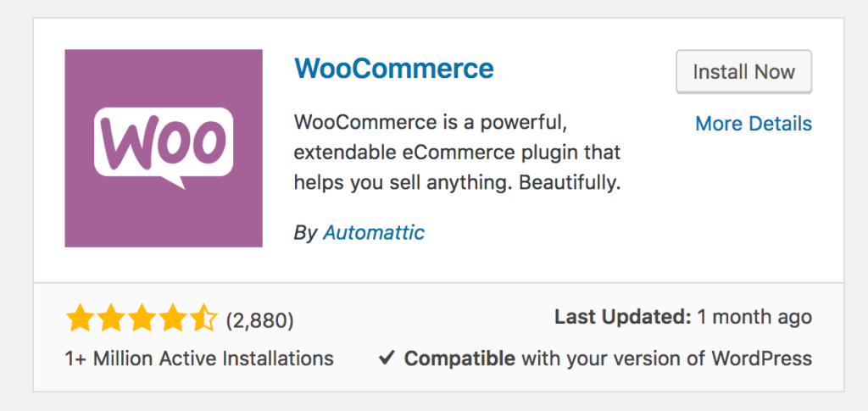Click the 1 month ago text
This screenshot has height=411, width=868.
click(754, 317)
